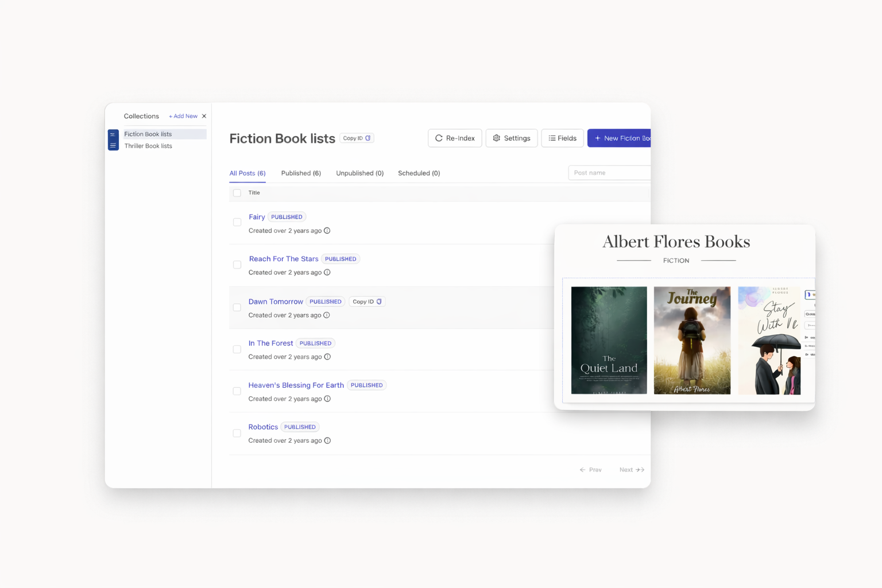Copy the ID of Dawn Tomorrow post
882x588 pixels.
(x=367, y=302)
